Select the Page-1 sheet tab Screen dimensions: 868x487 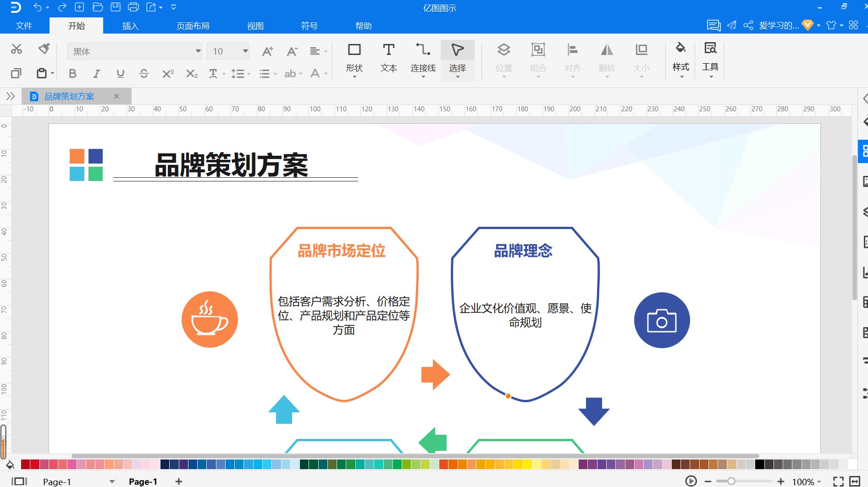tap(143, 482)
